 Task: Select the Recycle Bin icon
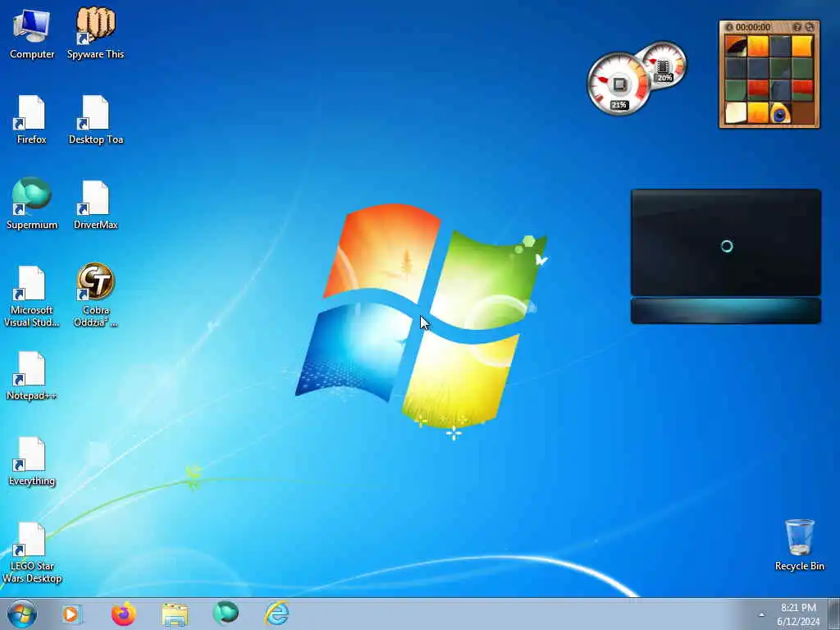(799, 545)
